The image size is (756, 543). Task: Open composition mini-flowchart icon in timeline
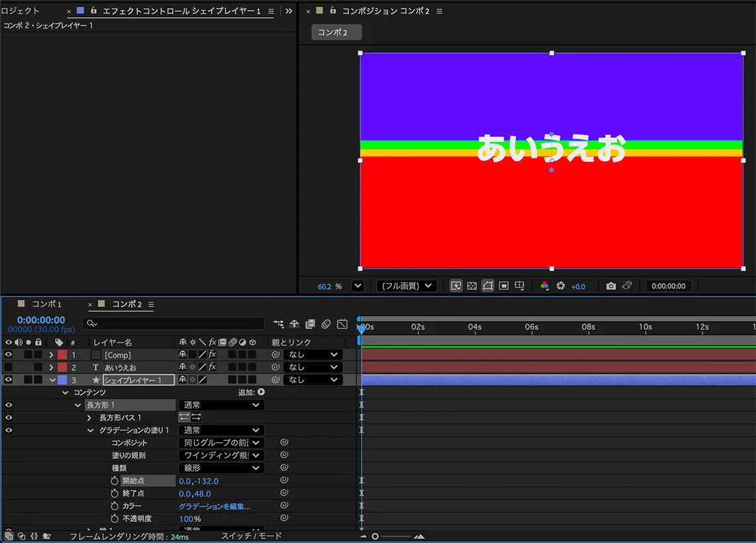(x=279, y=324)
